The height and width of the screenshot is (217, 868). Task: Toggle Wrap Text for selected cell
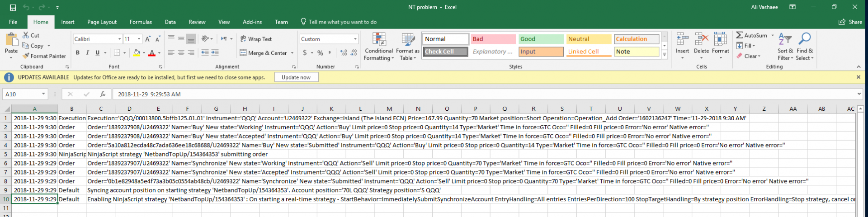256,39
